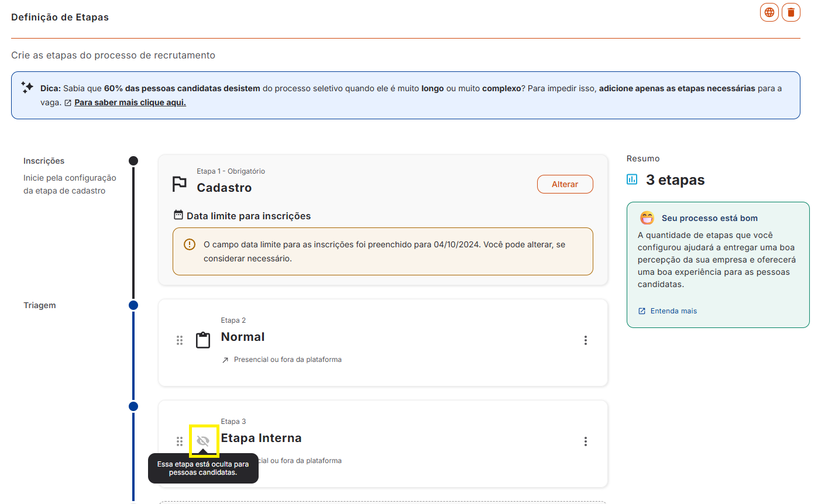Click the clipboard icon on Normal stage
Viewport: 825px width, 504px height.
tap(203, 340)
